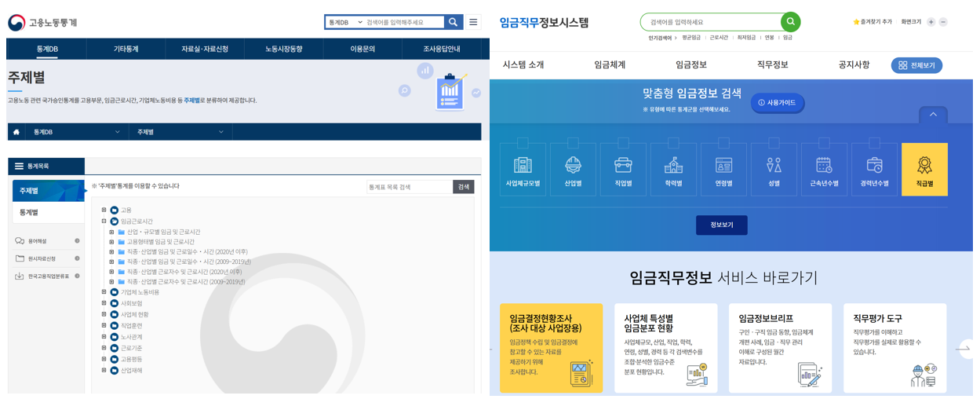Click the 통계표 목록 검색 input field
The height and width of the screenshot is (399, 980).
tap(410, 187)
